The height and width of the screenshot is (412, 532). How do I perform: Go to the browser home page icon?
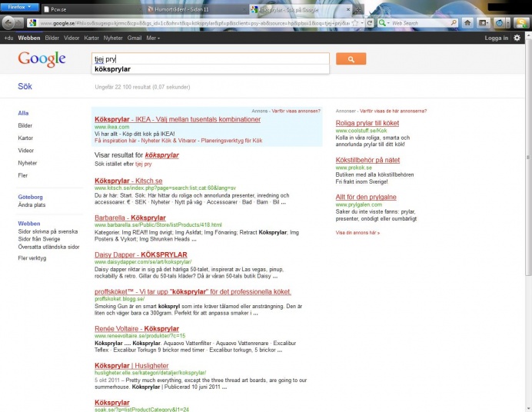pos(467,23)
